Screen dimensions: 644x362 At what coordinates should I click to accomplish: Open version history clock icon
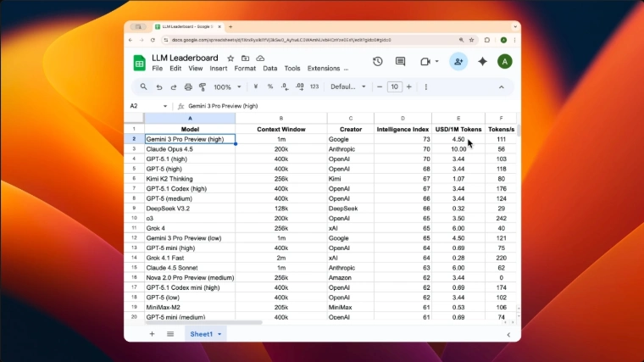[378, 61]
